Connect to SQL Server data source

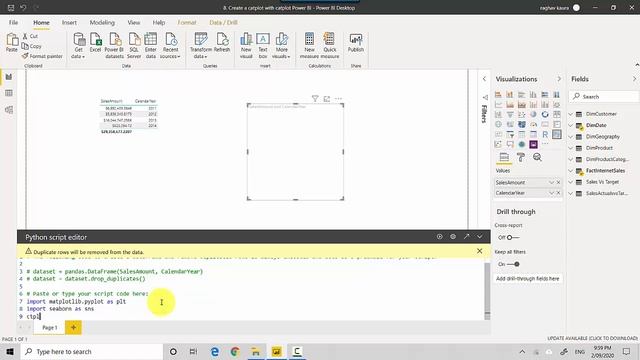pyautogui.click(x=134, y=45)
